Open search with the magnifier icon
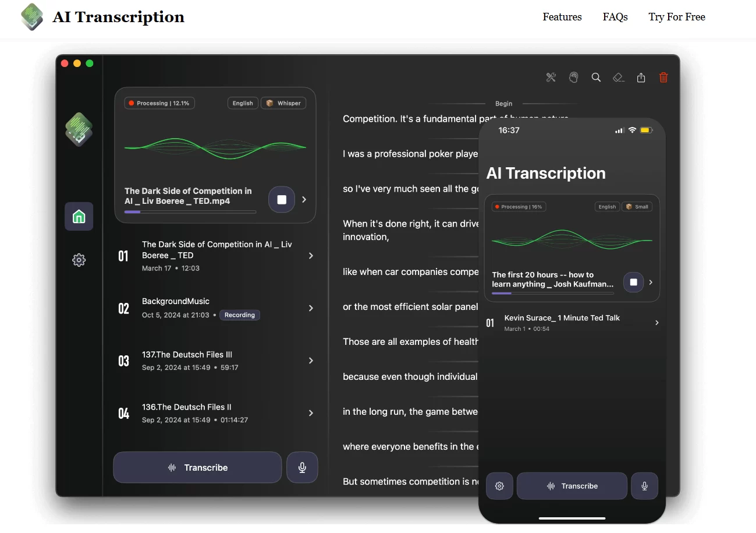The height and width of the screenshot is (533, 756). (x=596, y=77)
